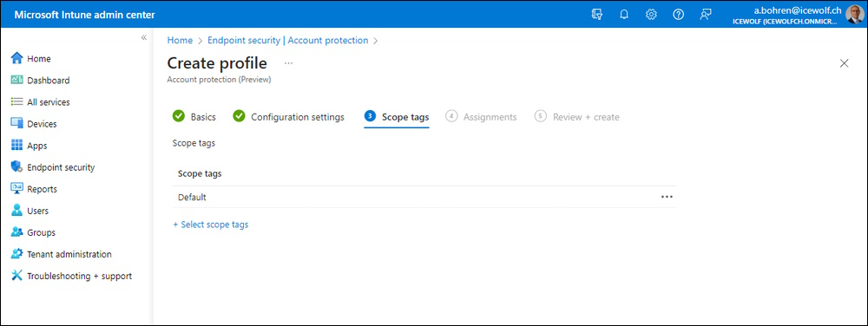Screen dimensions: 868x326
Task: Click the Account protection (Preview) subtitle
Action: 220,80
